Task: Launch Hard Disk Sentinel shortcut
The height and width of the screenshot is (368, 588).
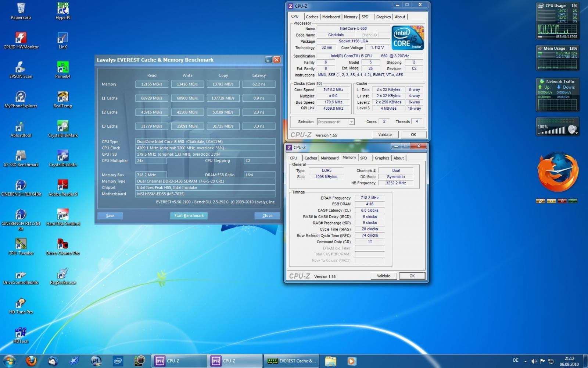Action: pyautogui.click(x=63, y=217)
